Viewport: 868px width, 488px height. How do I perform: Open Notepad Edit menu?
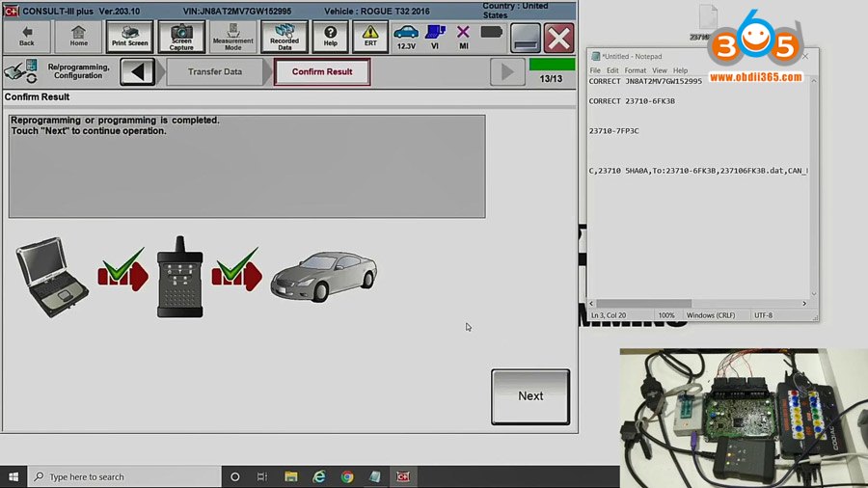[x=612, y=70]
